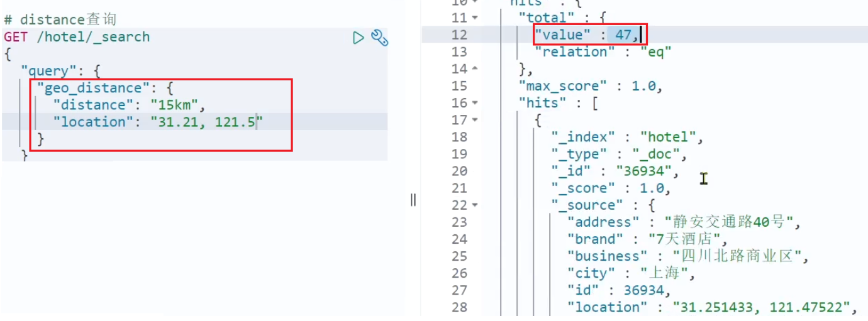
Task: Collapse the "_source" object at line 22
Action: (475, 205)
